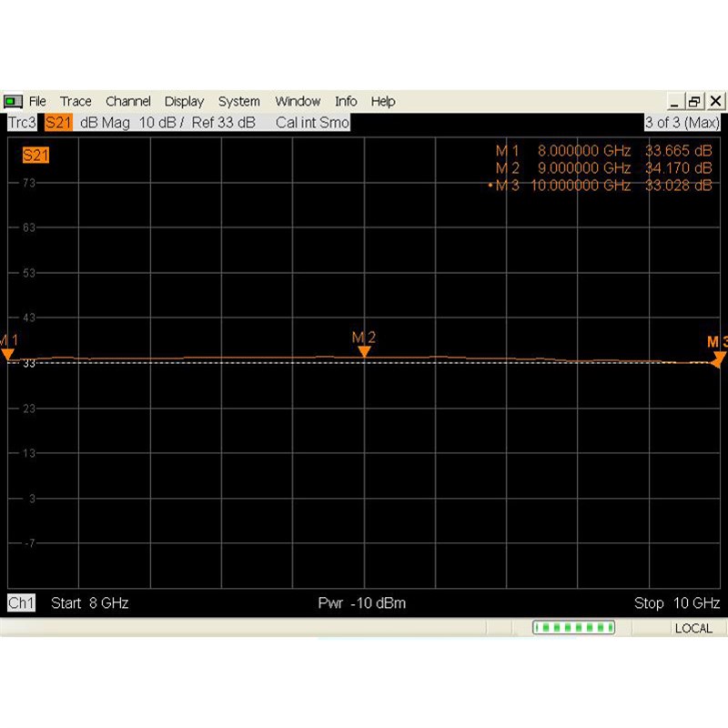Minimize the analyzer window
Screen dimensions: 728x728
coord(674,101)
